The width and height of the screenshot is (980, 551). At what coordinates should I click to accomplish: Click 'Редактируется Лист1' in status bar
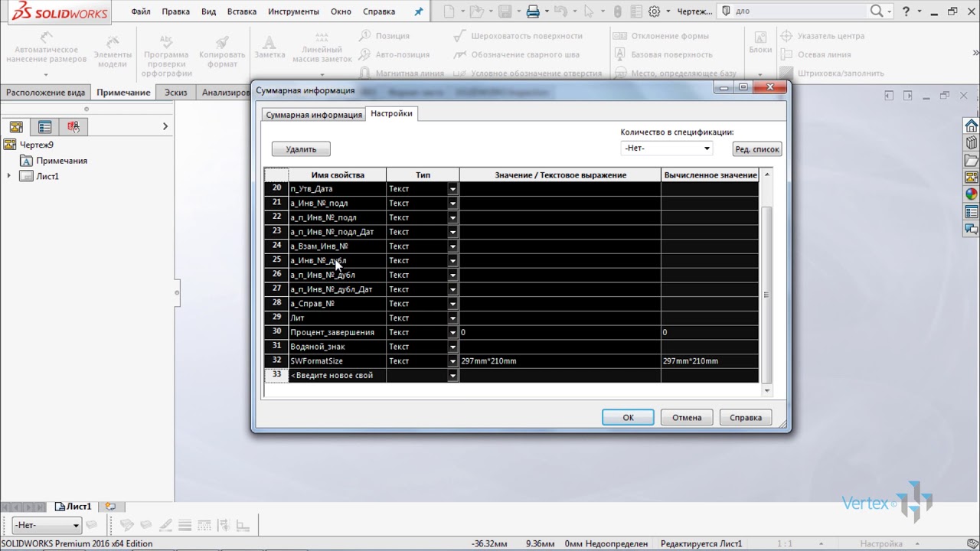click(x=701, y=544)
